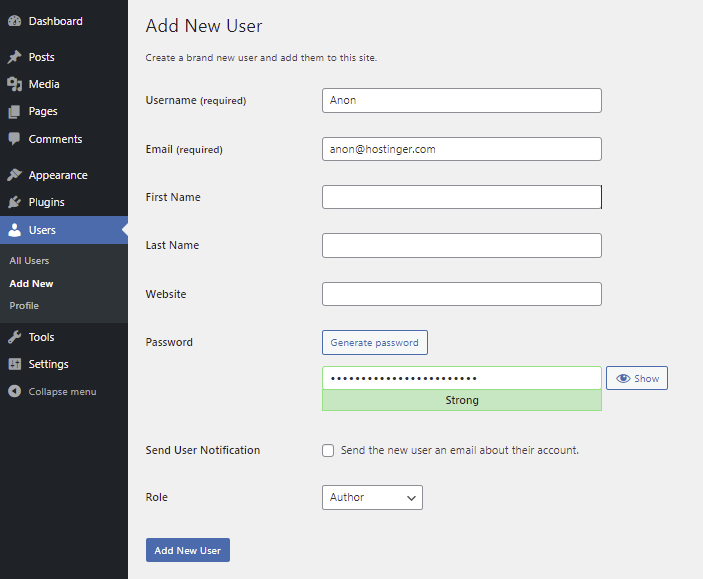Click the Dashboard gauge icon
Image resolution: width=703 pixels, height=579 pixels.
[14, 21]
